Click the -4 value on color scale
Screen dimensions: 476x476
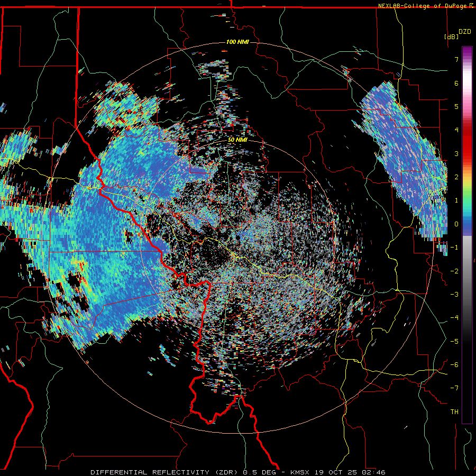tap(454, 318)
